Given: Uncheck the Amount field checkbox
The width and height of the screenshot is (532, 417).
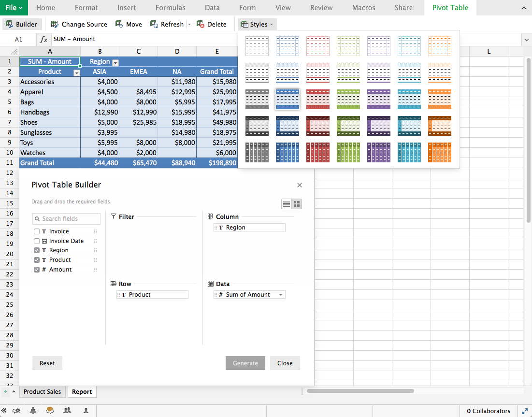Looking at the screenshot, I should (x=37, y=270).
